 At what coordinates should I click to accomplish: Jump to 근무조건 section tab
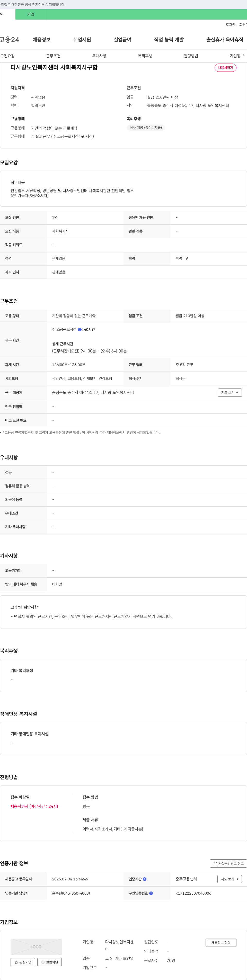pyautogui.click(x=53, y=56)
